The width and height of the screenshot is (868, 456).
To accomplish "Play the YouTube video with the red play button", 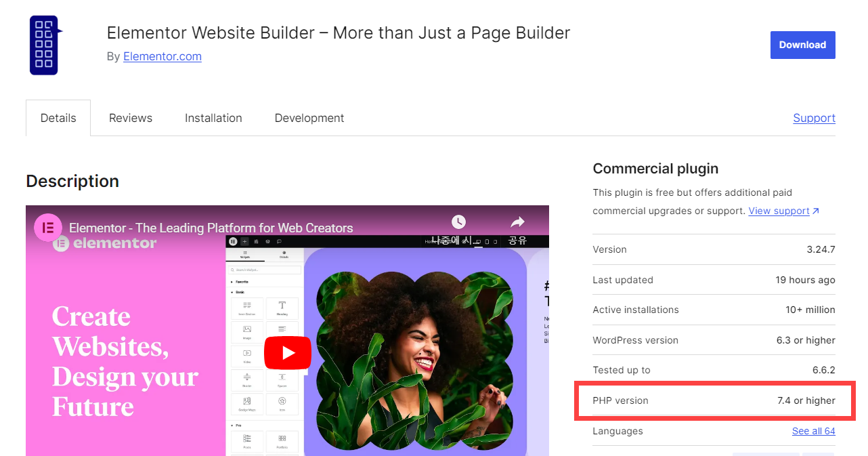I will (x=288, y=353).
